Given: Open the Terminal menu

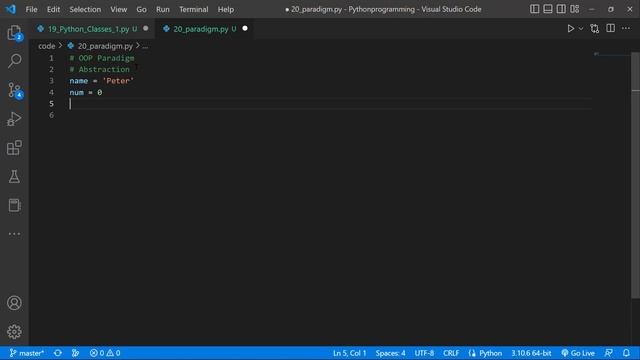Looking at the screenshot, I should [x=193, y=9].
